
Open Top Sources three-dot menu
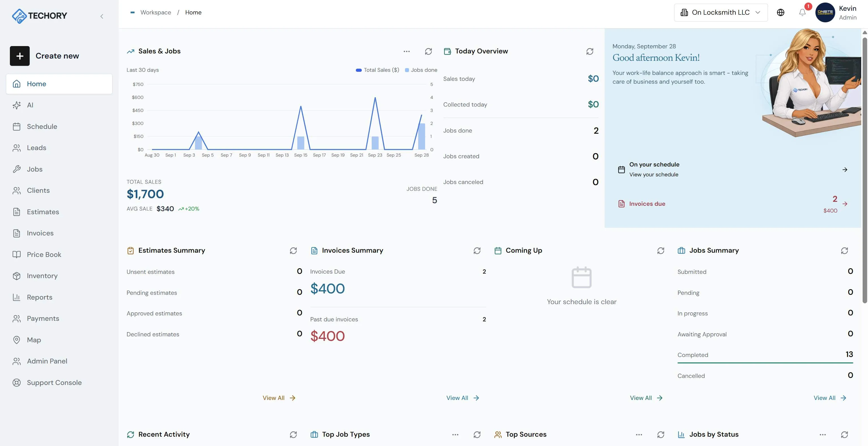point(639,434)
